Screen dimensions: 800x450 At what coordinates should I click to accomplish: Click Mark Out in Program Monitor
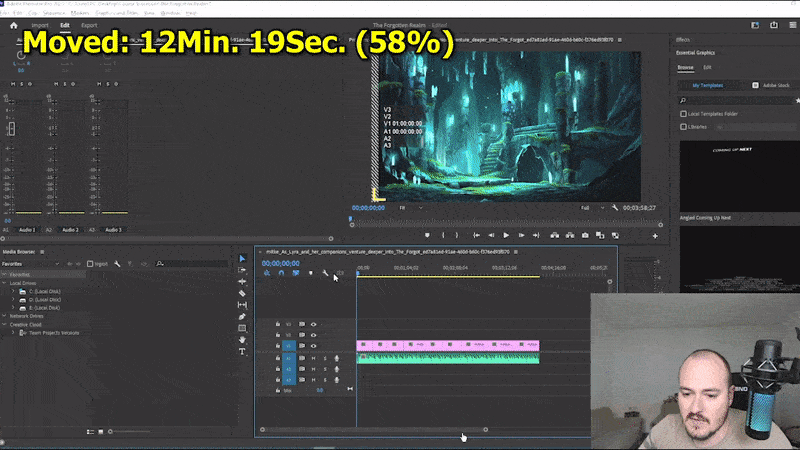(x=457, y=236)
